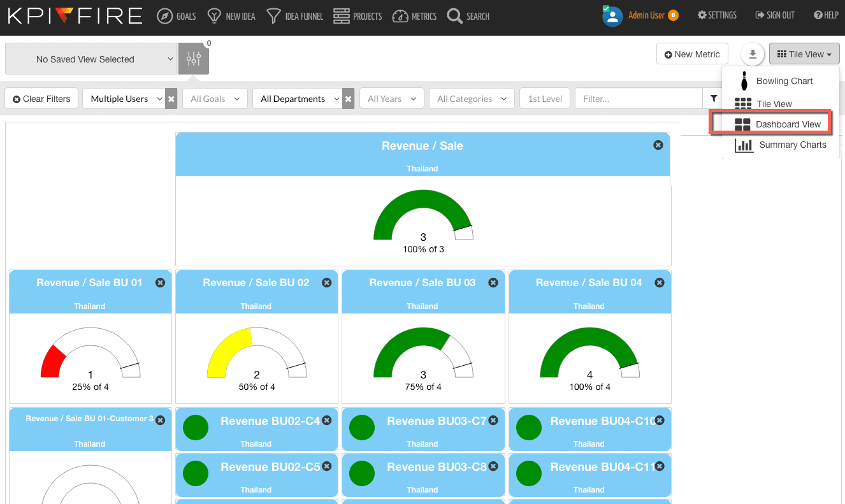The height and width of the screenshot is (504, 845).
Task: Close the Revenue BU02-C5 tile
Action: point(326,466)
